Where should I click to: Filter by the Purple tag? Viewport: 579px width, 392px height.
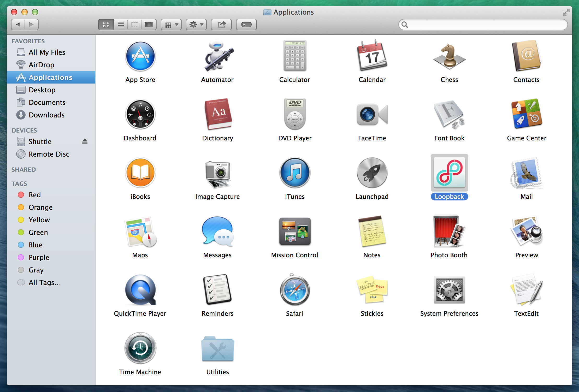tap(51, 257)
